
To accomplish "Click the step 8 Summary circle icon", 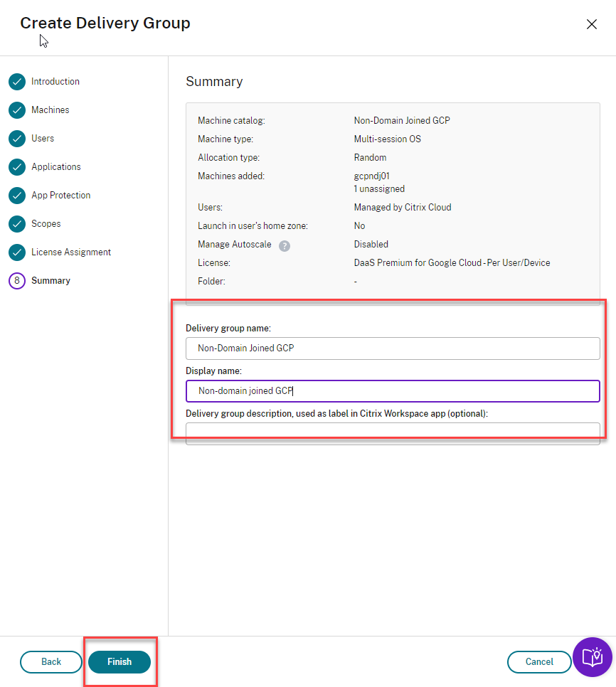I will [x=17, y=280].
